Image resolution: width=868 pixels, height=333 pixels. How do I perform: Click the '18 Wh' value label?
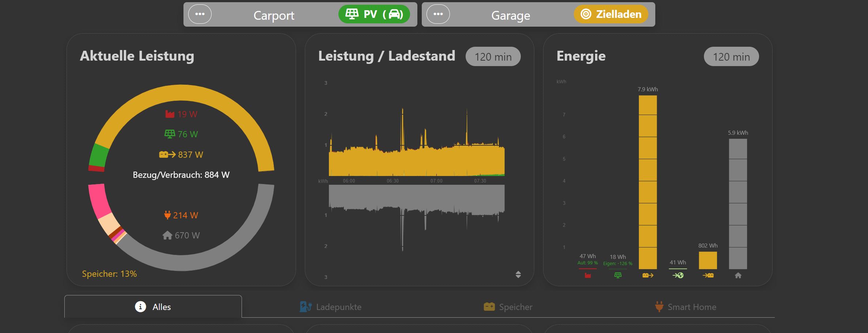click(618, 257)
